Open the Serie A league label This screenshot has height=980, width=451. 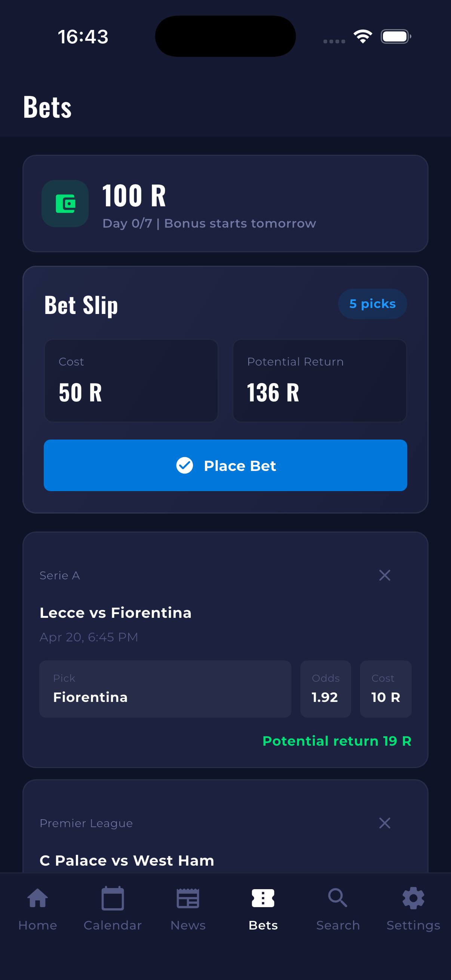(59, 575)
